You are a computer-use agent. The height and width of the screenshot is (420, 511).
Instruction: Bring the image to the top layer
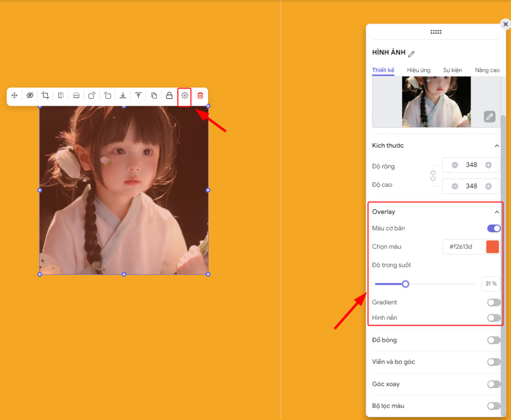pos(138,95)
